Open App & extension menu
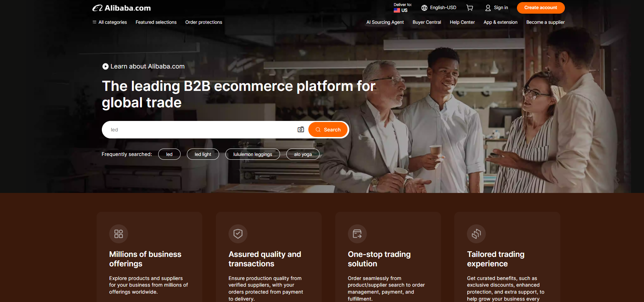The image size is (644, 302). point(500,22)
